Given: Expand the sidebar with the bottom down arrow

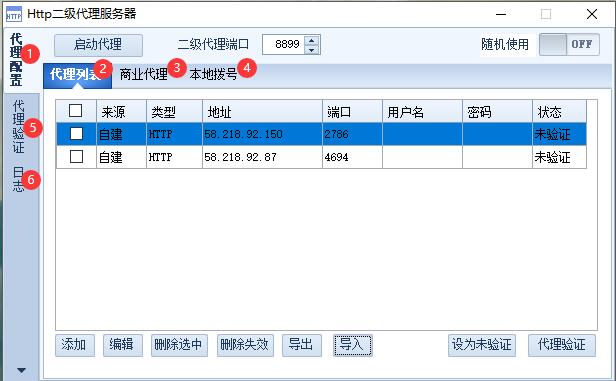Looking at the screenshot, I should [x=21, y=370].
